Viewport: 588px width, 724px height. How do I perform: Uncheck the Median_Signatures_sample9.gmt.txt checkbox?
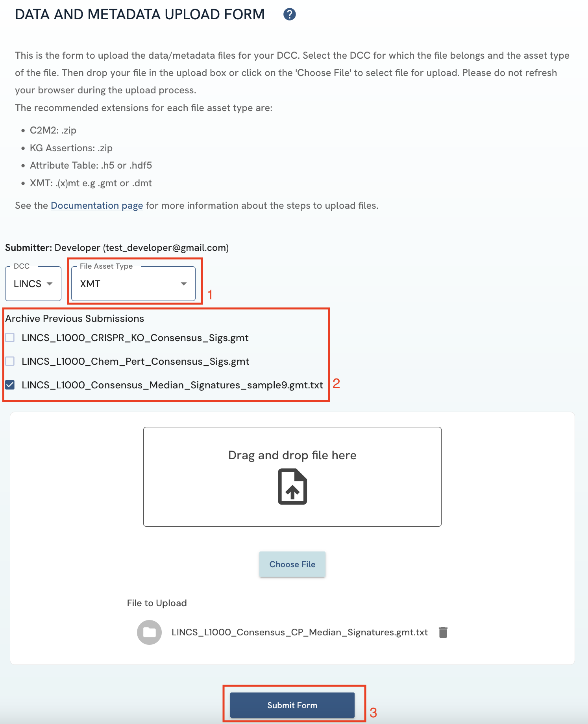(x=10, y=385)
